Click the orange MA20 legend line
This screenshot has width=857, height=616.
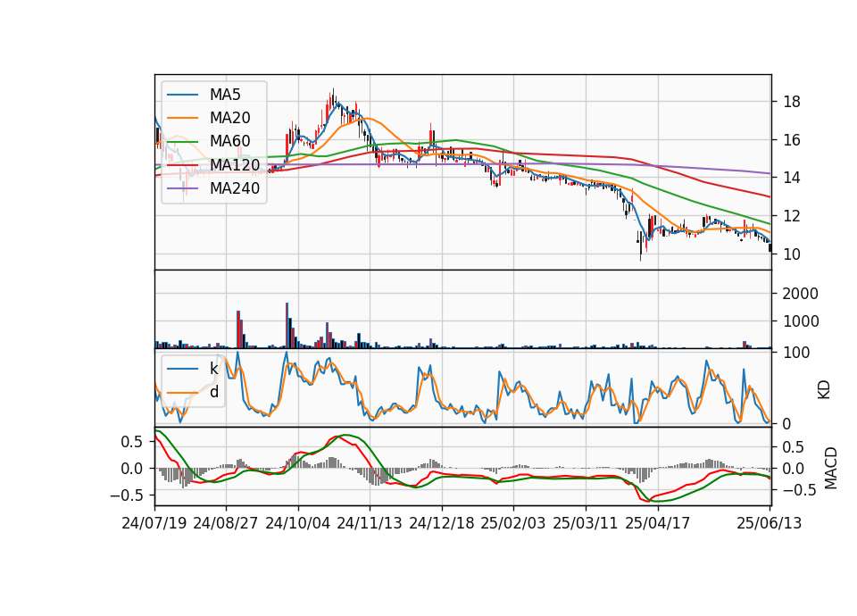(x=182, y=118)
